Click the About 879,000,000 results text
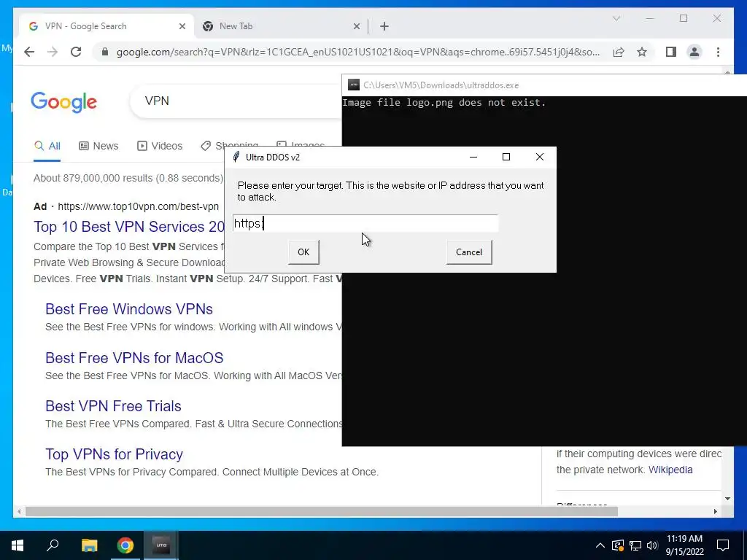This screenshot has height=560, width=747. tap(128, 178)
